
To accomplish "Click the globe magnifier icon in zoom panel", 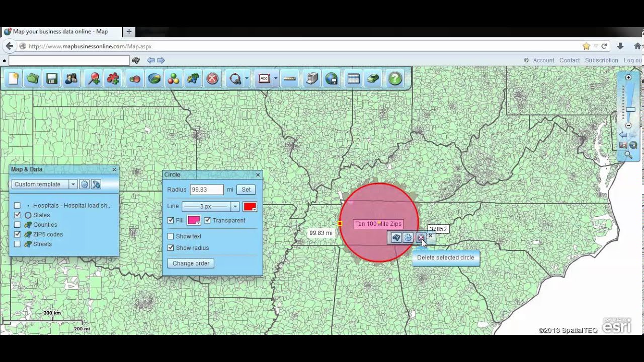I will click(633, 145).
